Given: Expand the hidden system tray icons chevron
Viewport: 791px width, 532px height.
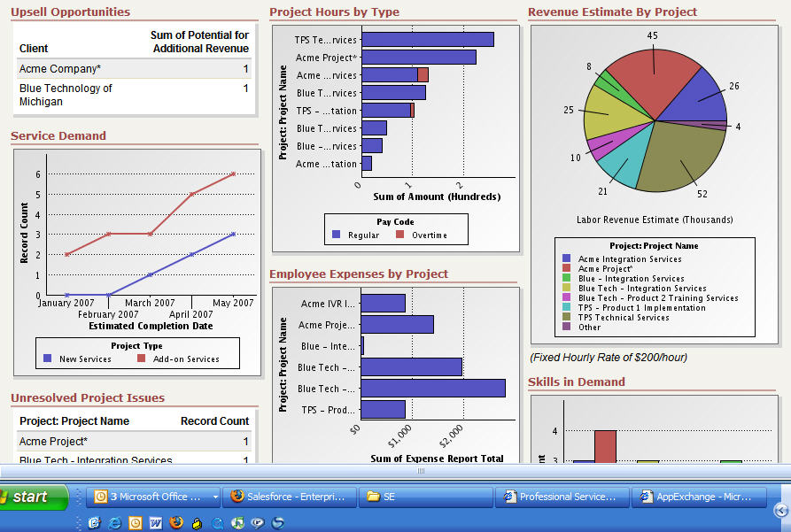Looking at the screenshot, I should [781, 510].
